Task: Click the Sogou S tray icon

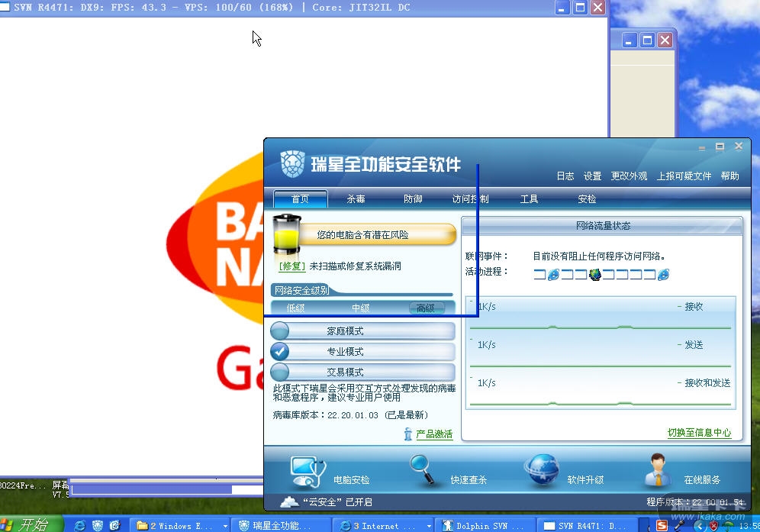Action: pos(662,526)
